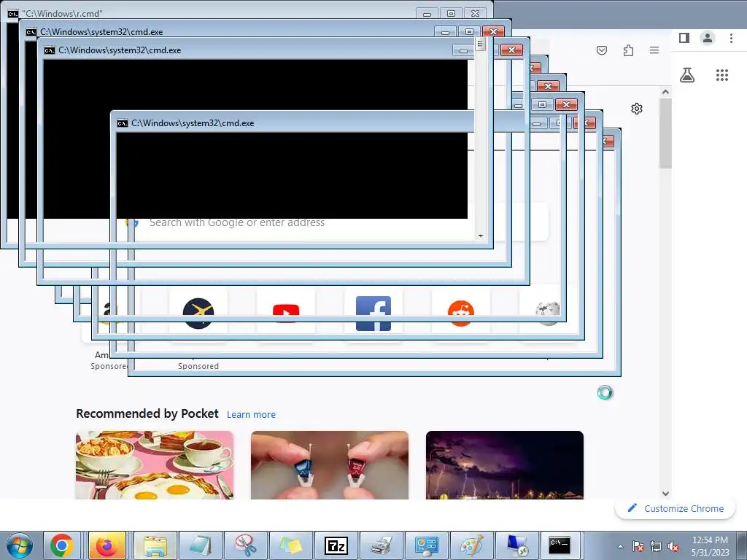
Task: Click the cmd window scrollbar down arrow
Action: (480, 236)
